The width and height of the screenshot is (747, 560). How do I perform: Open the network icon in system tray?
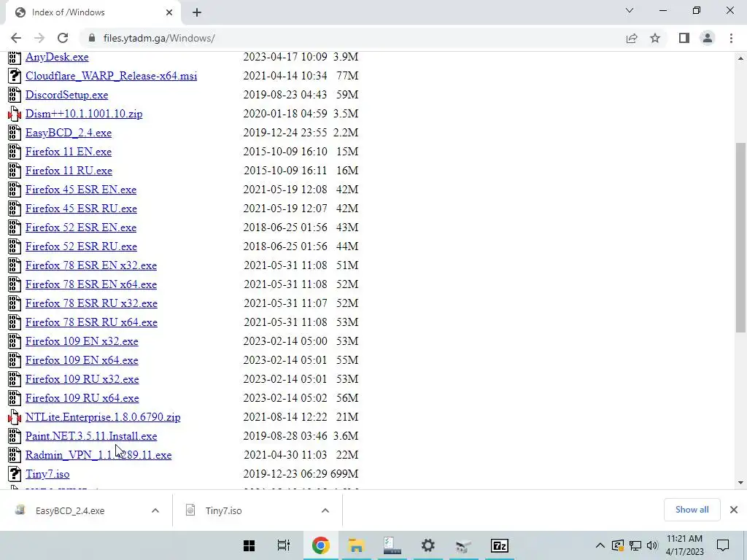pyautogui.click(x=635, y=545)
